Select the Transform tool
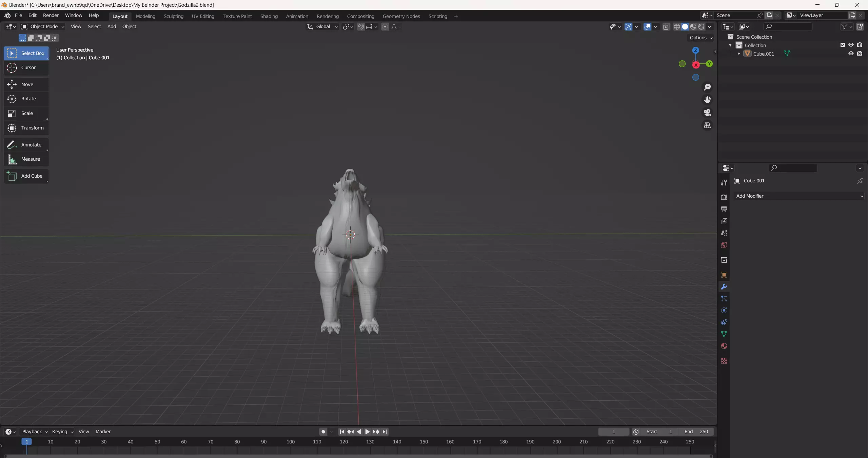 (26, 128)
